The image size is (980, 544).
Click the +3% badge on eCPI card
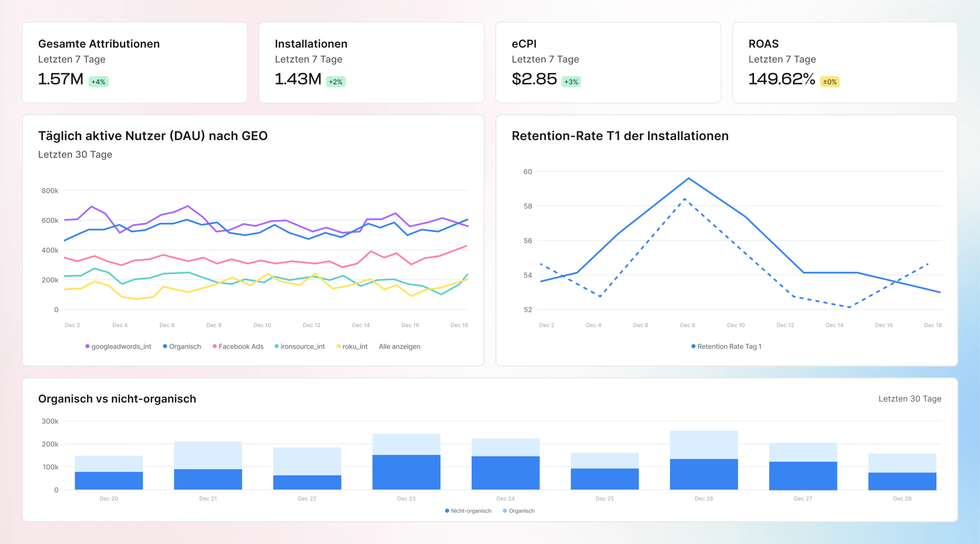point(571,82)
